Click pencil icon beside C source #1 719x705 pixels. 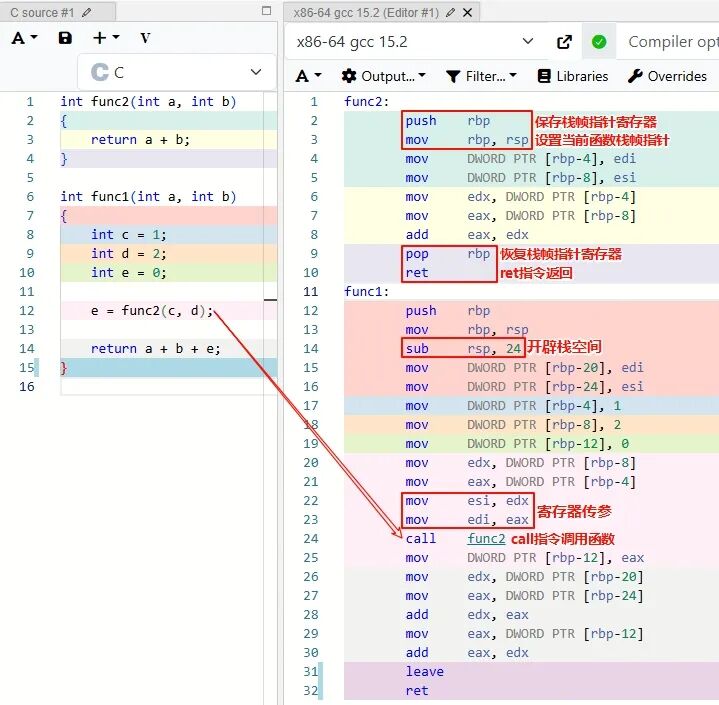(x=86, y=12)
